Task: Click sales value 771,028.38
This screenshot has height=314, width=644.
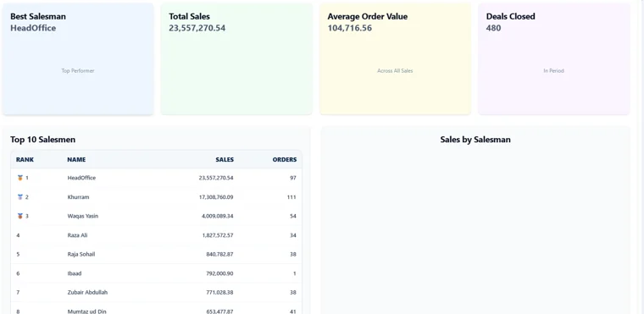Action: click(219, 292)
